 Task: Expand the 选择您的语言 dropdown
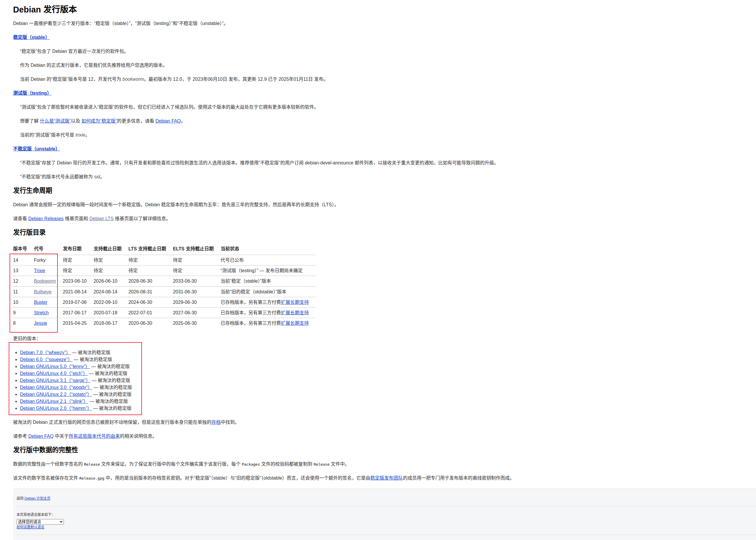coord(40,522)
